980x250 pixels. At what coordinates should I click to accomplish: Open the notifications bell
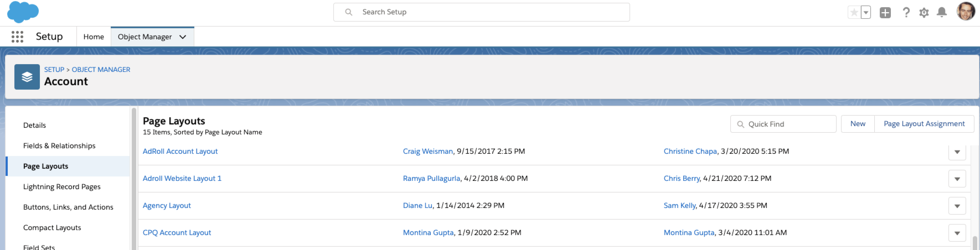(x=942, y=12)
